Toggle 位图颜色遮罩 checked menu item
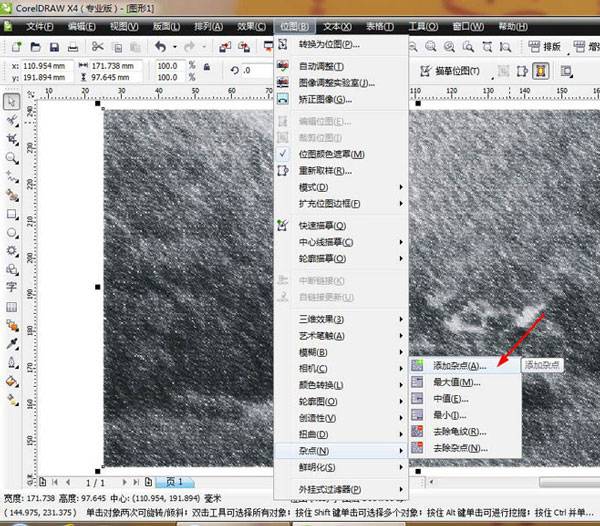The height and width of the screenshot is (526, 600). click(331, 155)
